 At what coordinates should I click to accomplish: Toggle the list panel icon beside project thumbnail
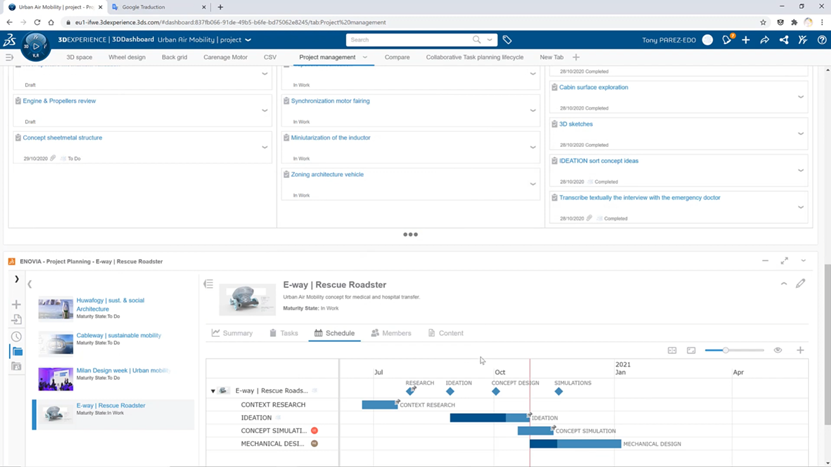pyautogui.click(x=208, y=284)
